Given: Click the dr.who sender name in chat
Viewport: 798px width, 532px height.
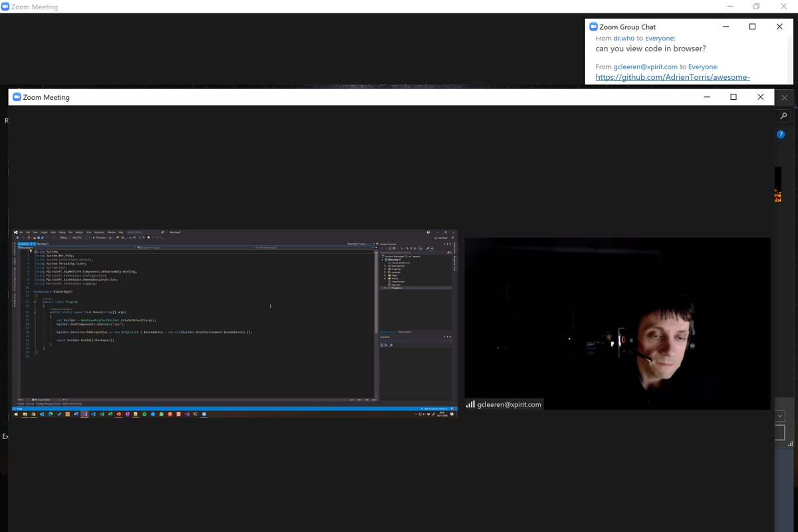Looking at the screenshot, I should tap(622, 38).
